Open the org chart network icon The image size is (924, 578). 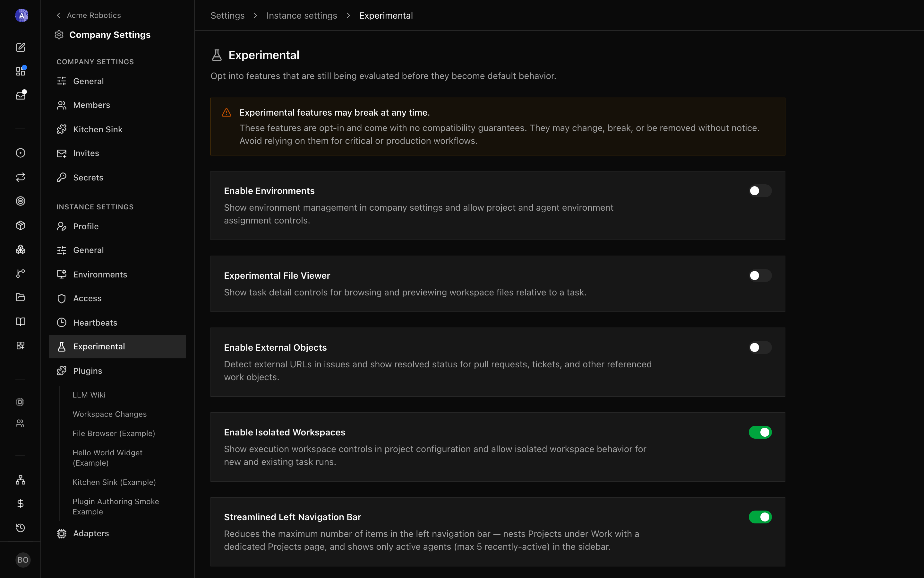pos(21,480)
